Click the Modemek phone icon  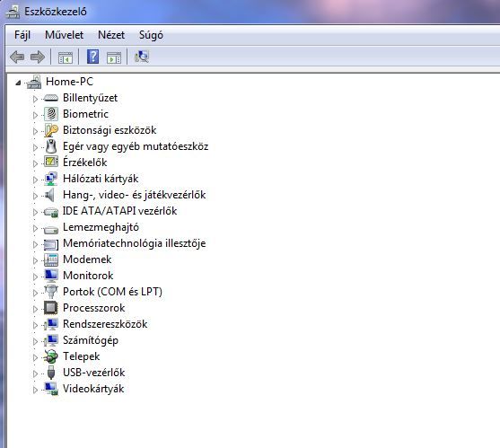click(x=51, y=259)
